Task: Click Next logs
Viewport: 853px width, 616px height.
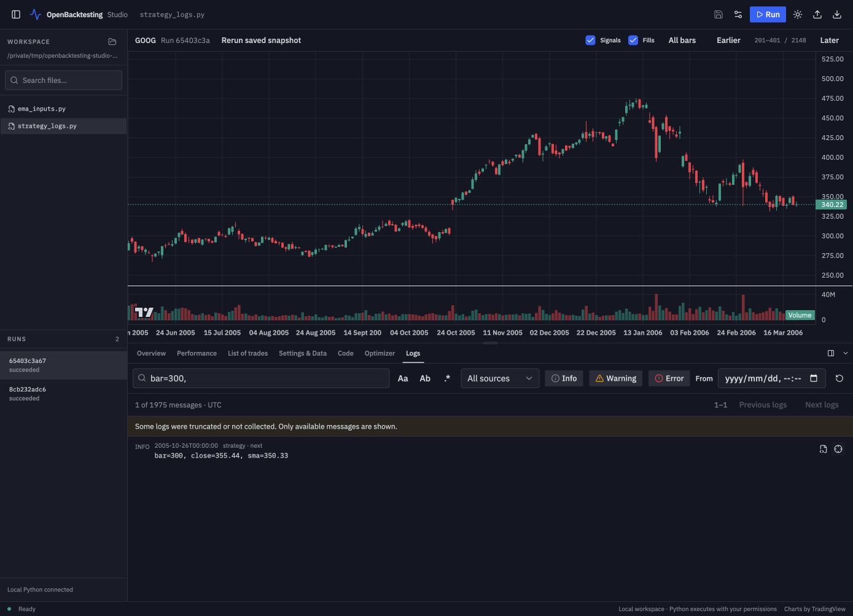Action: click(822, 405)
